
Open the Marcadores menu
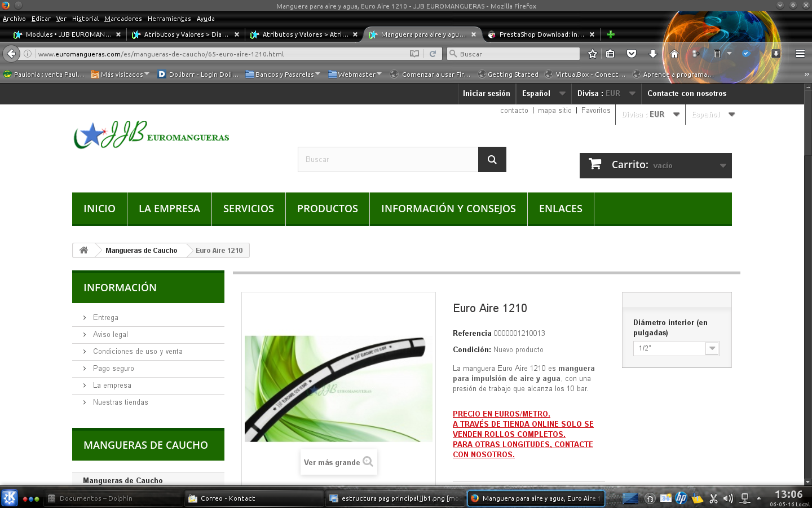tap(123, 19)
